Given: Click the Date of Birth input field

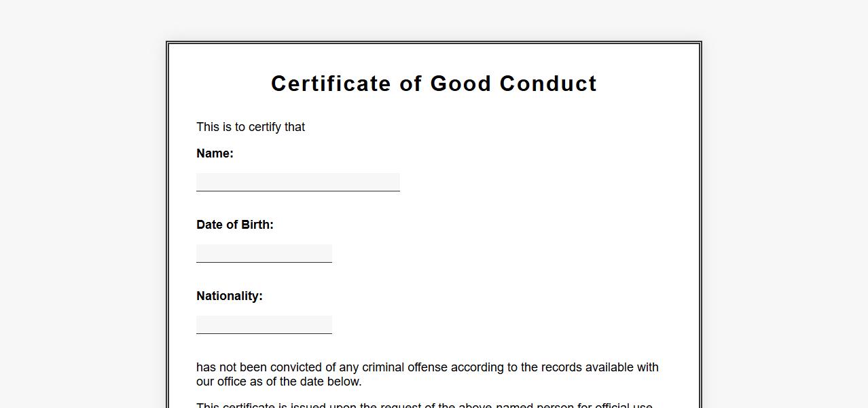Looking at the screenshot, I should [264, 253].
